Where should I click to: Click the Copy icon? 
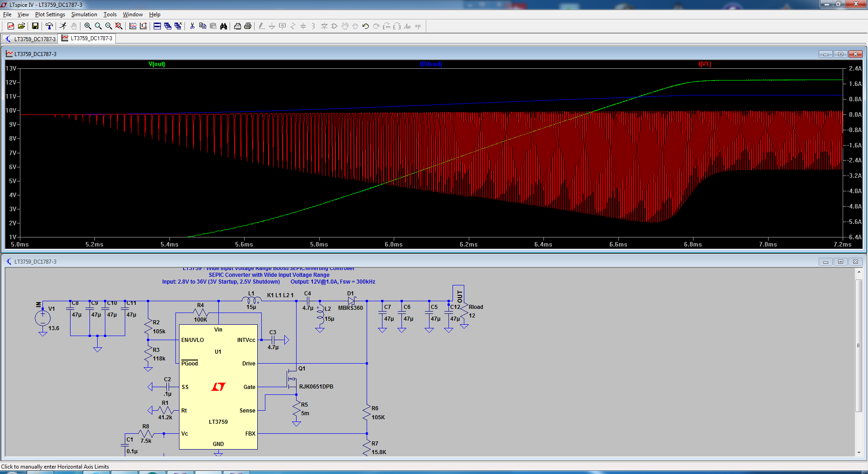(203, 26)
